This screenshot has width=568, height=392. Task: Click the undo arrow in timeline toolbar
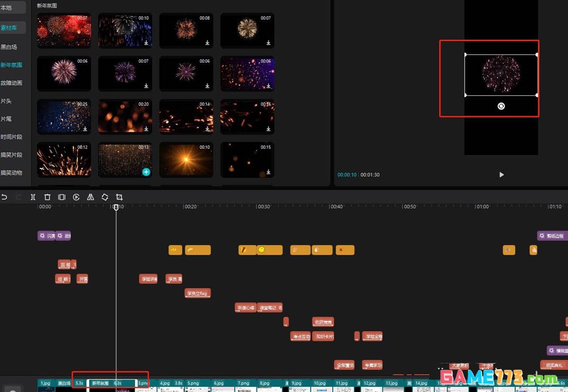[5, 197]
